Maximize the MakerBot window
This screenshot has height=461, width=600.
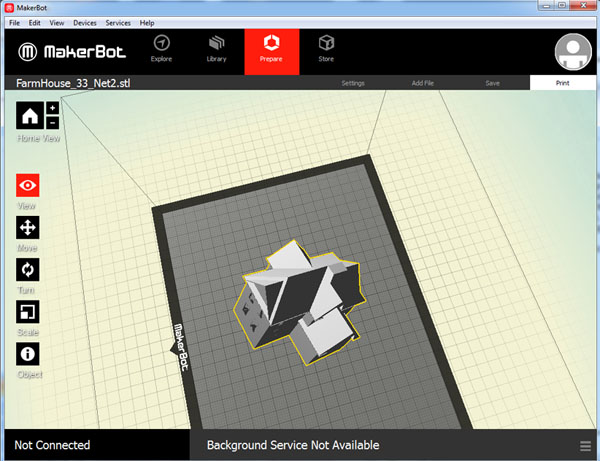(562, 5)
